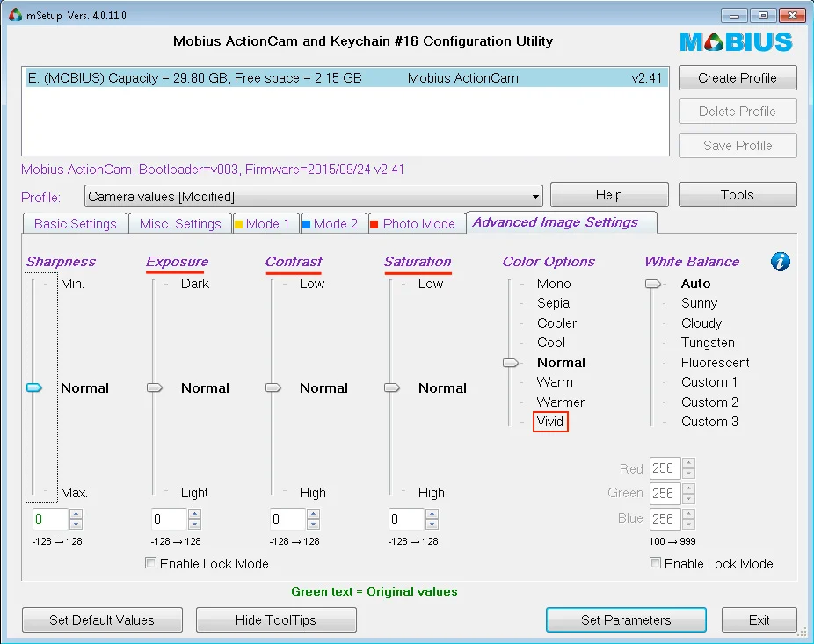Increase Contrast value with up arrow
Viewport: 814px width, 644px height.
[x=313, y=514]
